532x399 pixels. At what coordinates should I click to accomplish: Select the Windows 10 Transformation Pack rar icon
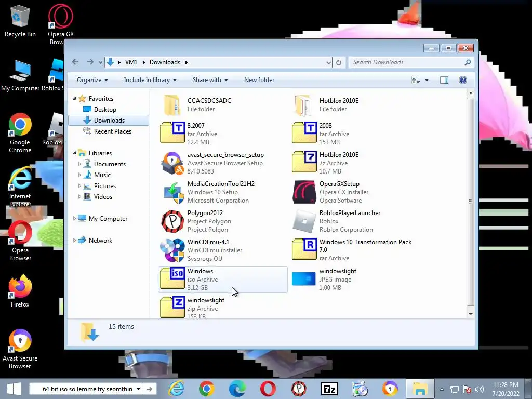pyautogui.click(x=304, y=249)
